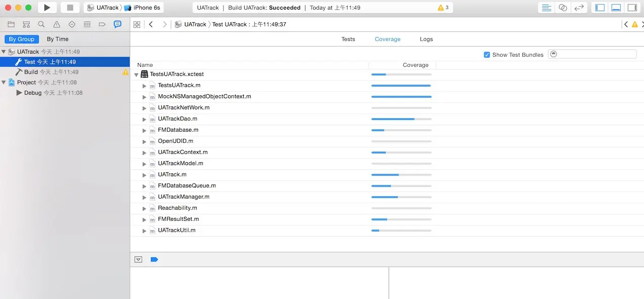Click the UATrack.m coverage bar
The width and height of the screenshot is (644, 299).
click(401, 175)
